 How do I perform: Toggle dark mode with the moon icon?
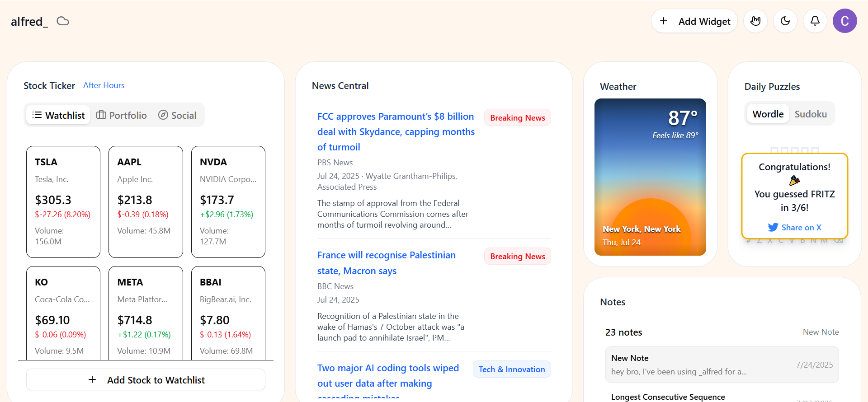(785, 21)
